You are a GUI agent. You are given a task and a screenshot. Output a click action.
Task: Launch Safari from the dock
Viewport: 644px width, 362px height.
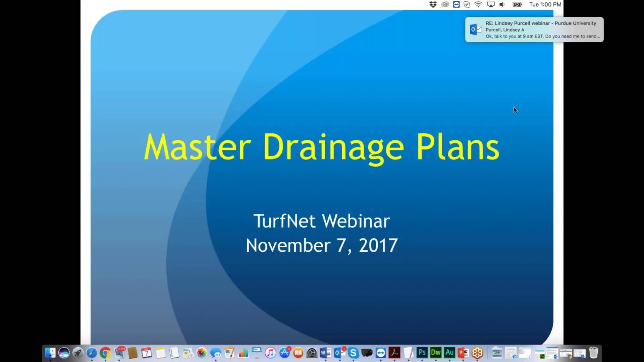91,353
